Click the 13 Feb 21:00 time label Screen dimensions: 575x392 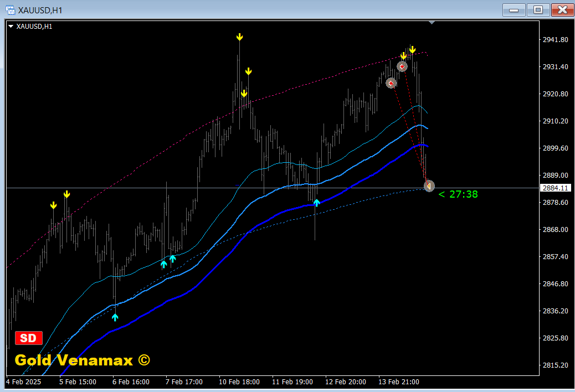tap(399, 381)
